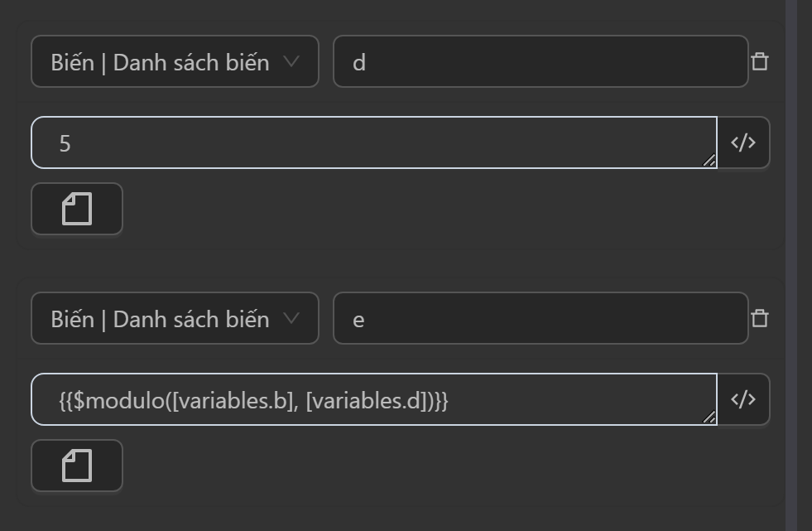812x531 pixels.
Task: Click empty space beside variable e's file button
Action: tap(414, 466)
